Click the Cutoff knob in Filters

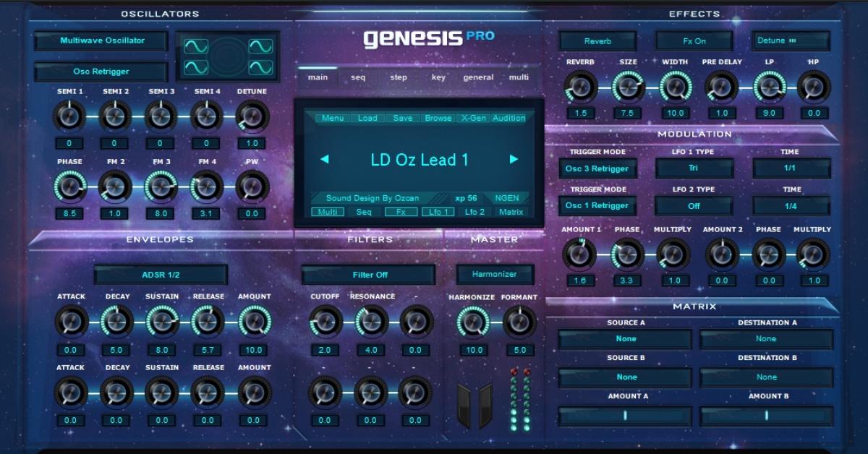[x=325, y=321]
